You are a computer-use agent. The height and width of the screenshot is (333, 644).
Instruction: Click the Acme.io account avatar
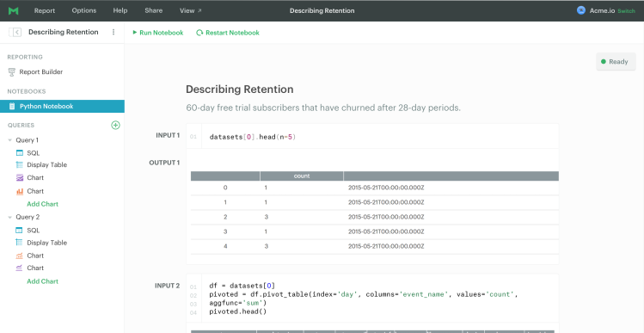580,10
